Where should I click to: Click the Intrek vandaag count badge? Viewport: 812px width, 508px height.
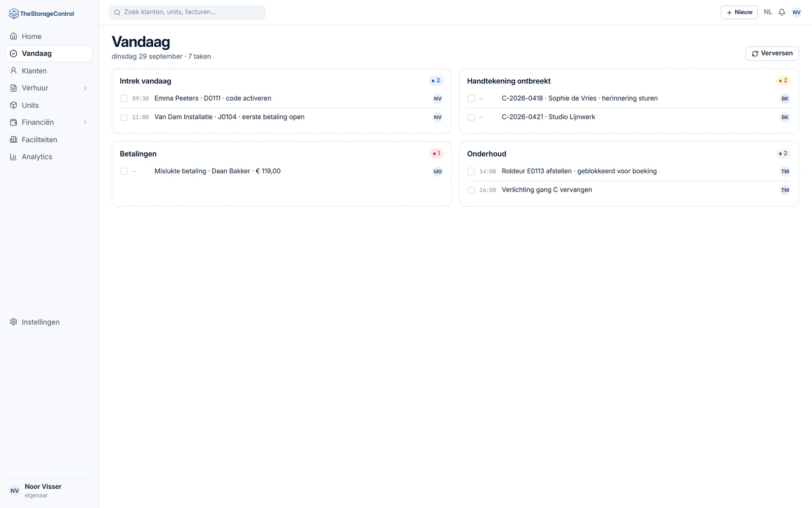tap(436, 81)
